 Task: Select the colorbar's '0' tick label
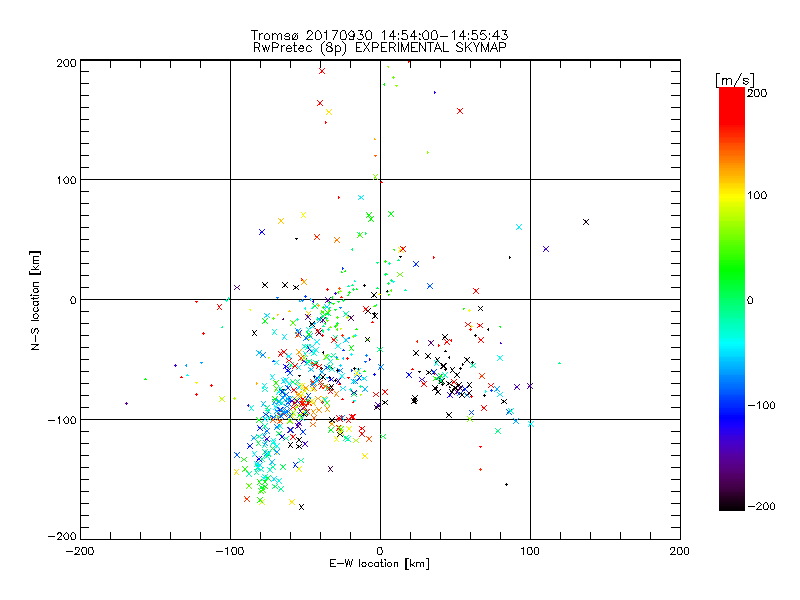750,300
